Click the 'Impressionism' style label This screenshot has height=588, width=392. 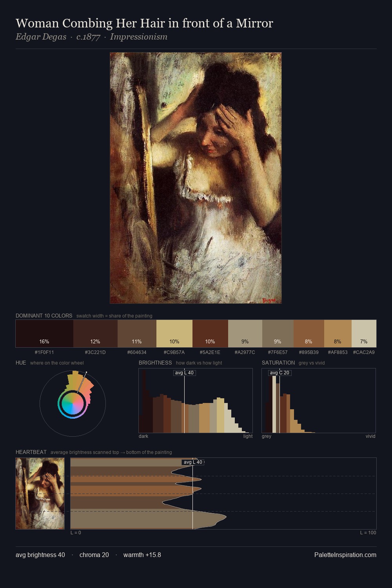(x=139, y=37)
